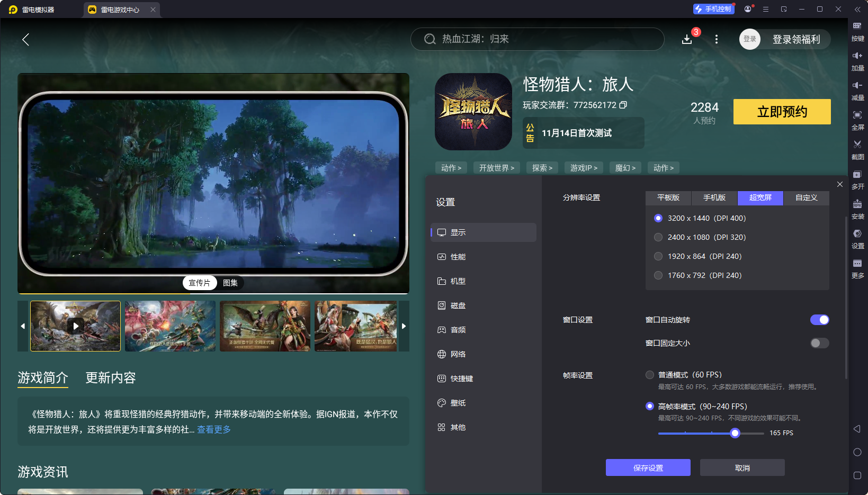
Task: Open the 按键 keymapping tool
Action: click(858, 30)
